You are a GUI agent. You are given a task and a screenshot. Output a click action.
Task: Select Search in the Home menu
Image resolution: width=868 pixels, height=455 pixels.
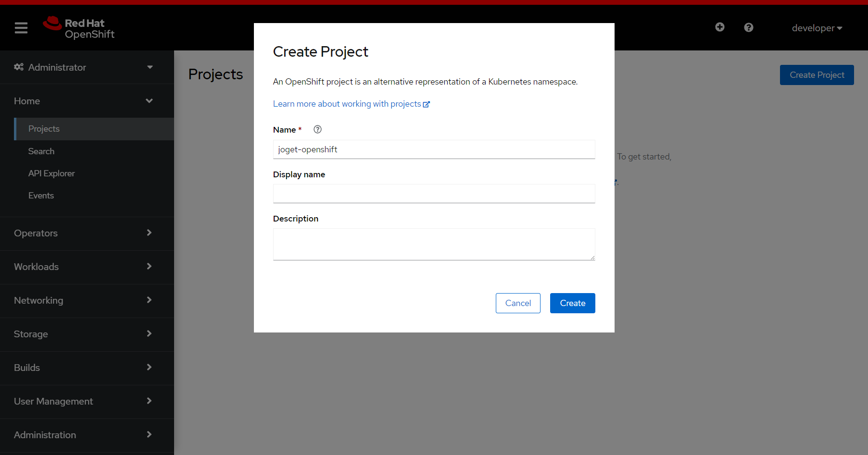[x=41, y=151]
